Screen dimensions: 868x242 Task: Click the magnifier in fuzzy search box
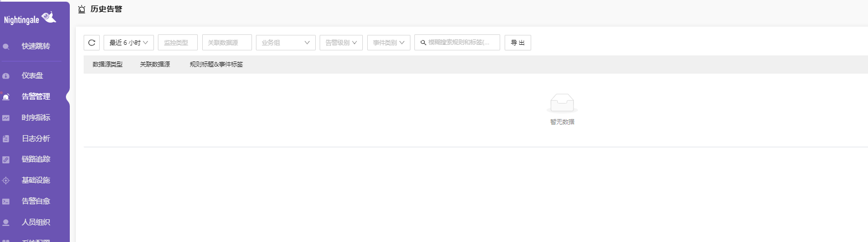(x=423, y=43)
